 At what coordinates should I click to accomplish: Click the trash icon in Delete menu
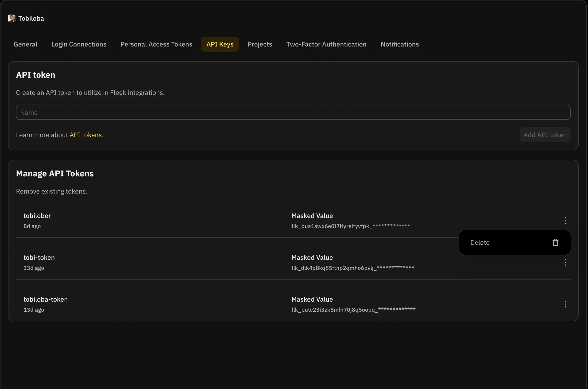tap(555, 243)
